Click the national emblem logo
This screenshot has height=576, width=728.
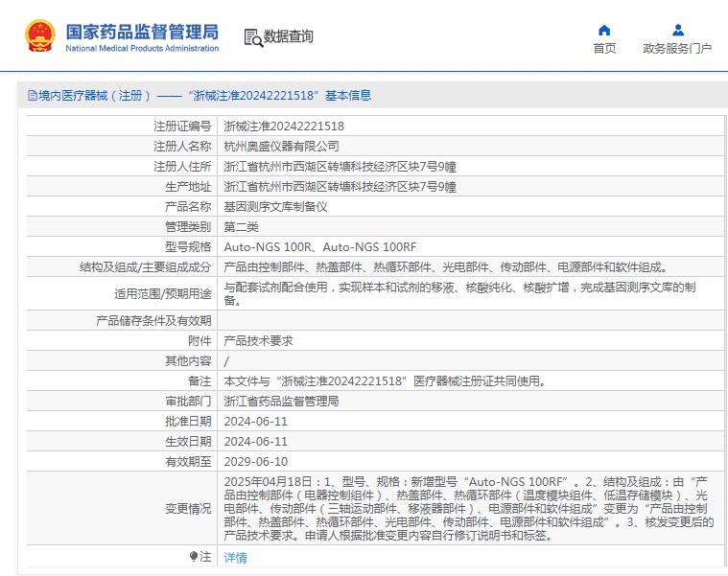click(x=40, y=35)
